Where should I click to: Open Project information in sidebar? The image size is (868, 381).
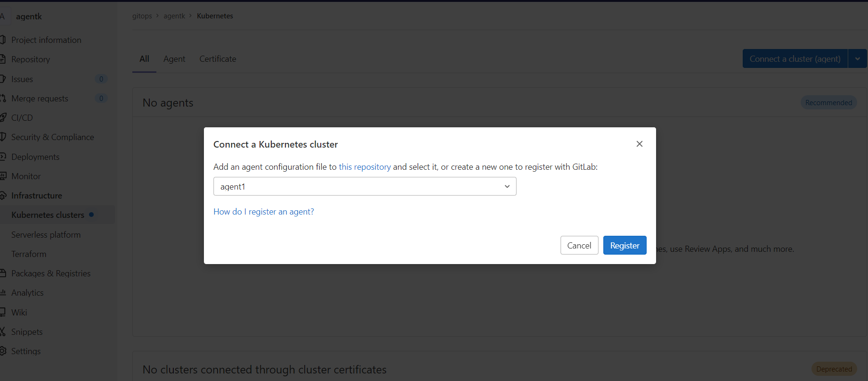point(46,40)
